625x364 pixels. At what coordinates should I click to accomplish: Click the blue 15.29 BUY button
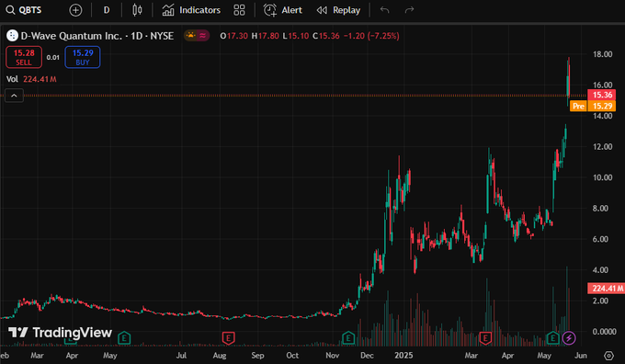coord(83,57)
